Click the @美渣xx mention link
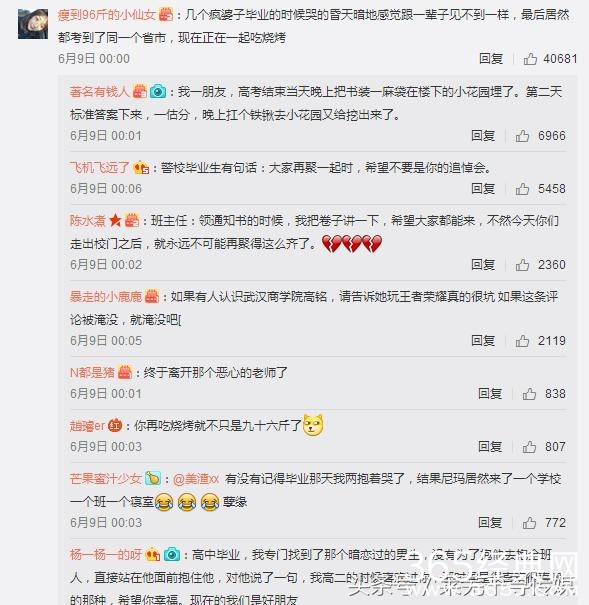589x605 pixels. [x=196, y=479]
